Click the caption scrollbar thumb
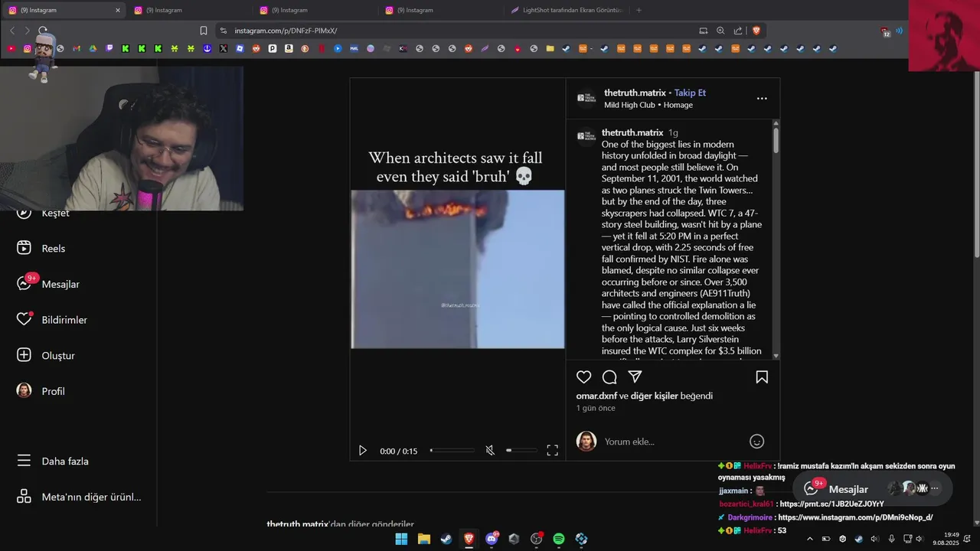Image resolution: width=980 pixels, height=551 pixels. 776,139
